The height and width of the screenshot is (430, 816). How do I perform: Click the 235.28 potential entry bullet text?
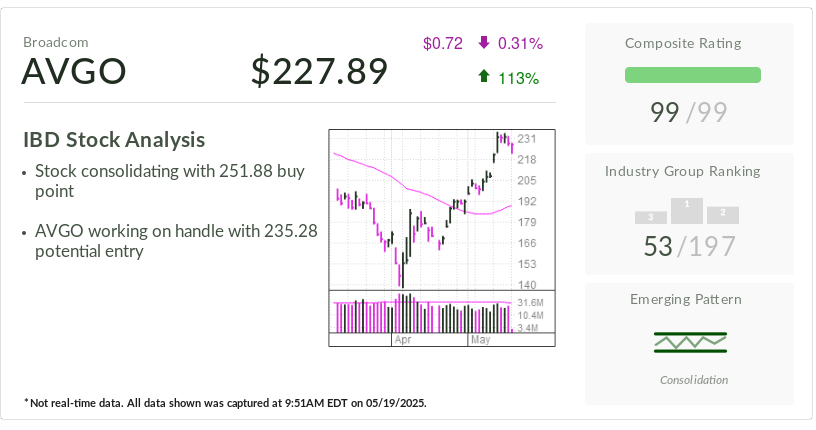(x=176, y=241)
